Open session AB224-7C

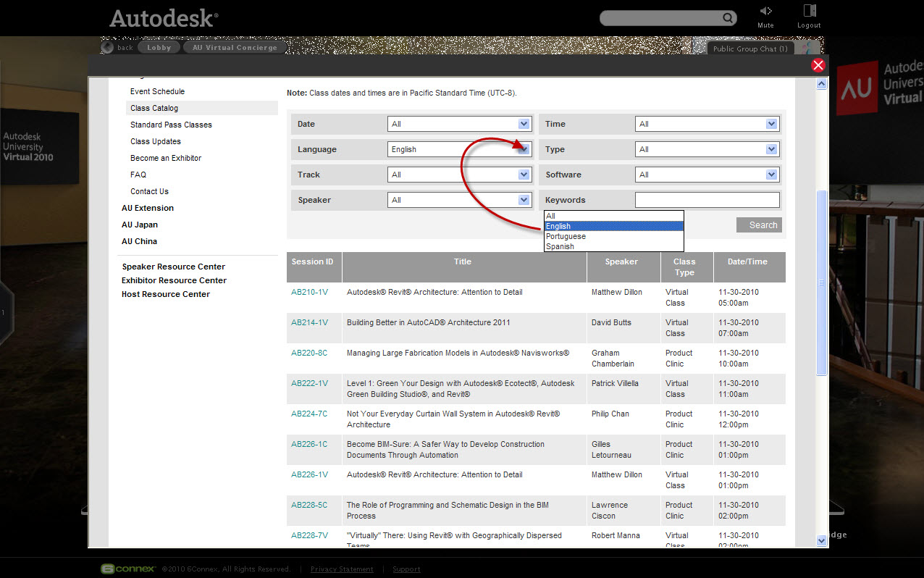(309, 414)
